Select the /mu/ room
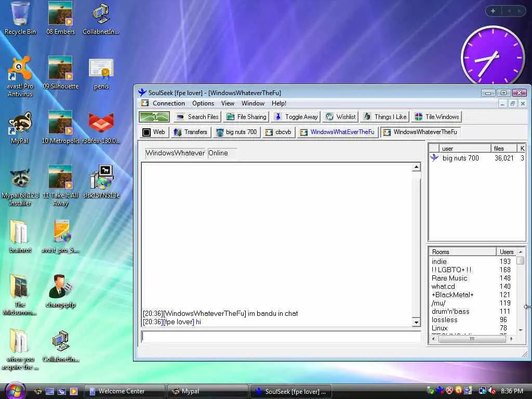The width and height of the screenshot is (532, 399). tap(472, 303)
